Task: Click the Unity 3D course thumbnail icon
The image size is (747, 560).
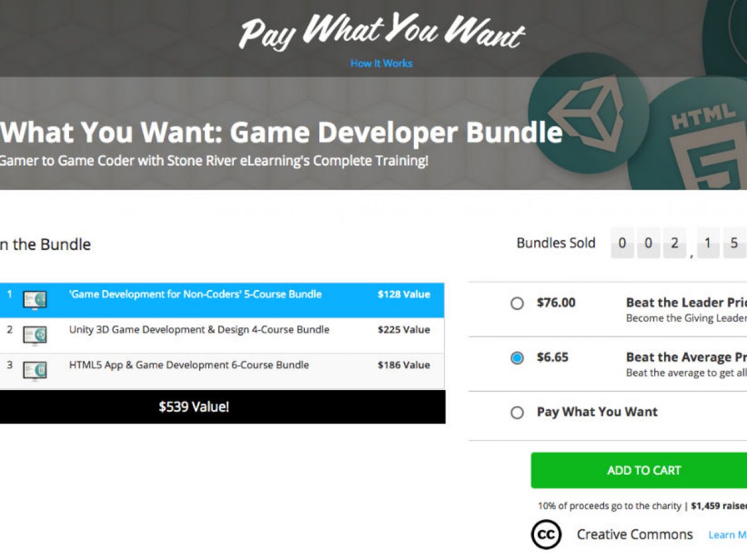Action: [x=35, y=335]
